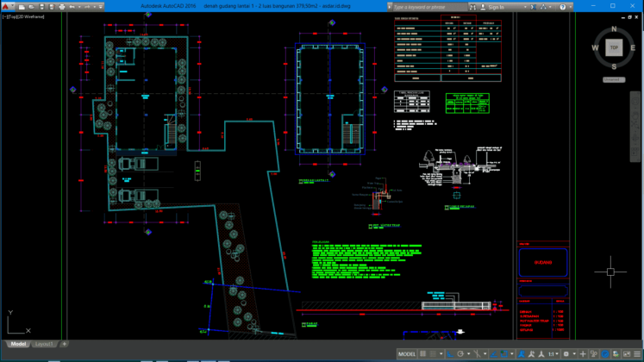Click the status bar Customization menu icon
This screenshot has width=644, height=362.
pos(637,353)
